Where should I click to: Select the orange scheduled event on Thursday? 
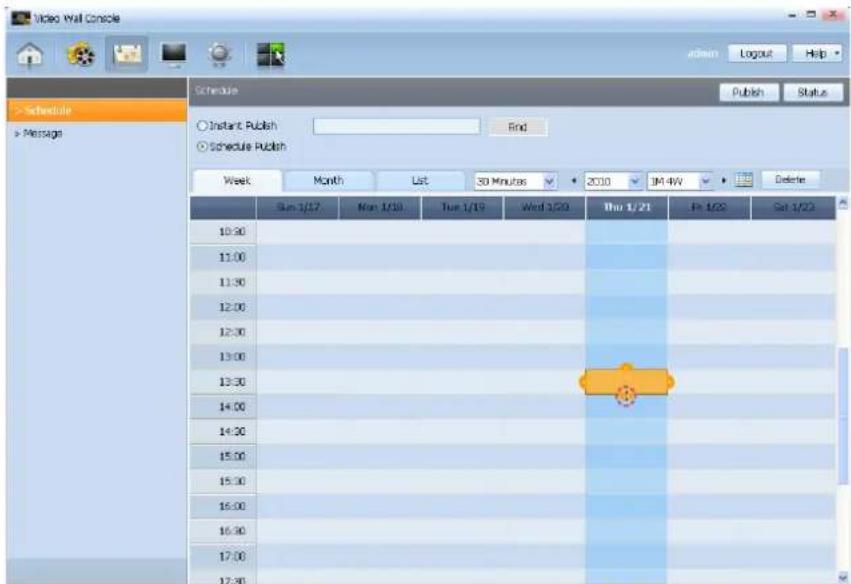[626, 382]
